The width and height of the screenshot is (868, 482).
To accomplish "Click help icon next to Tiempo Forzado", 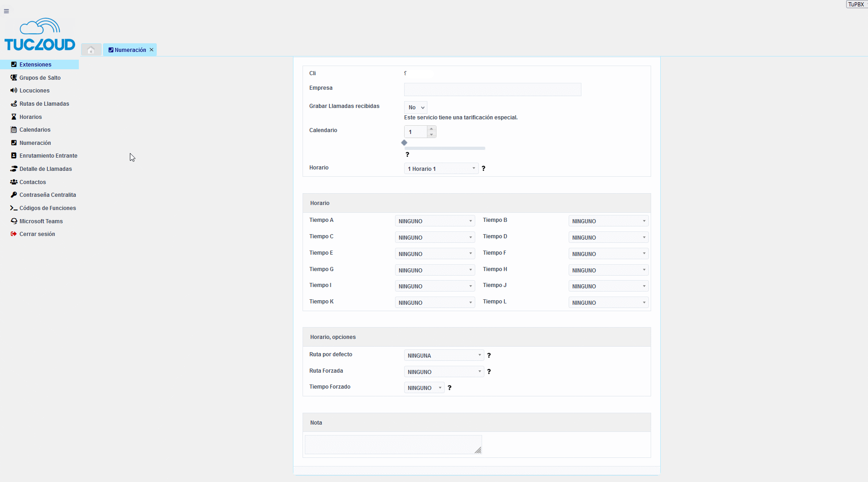I will 449,388.
